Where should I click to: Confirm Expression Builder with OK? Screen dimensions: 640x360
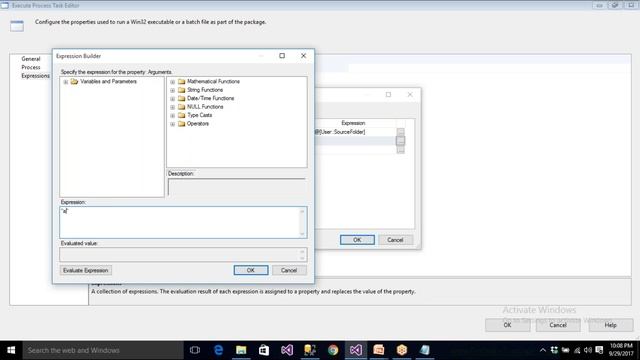(251, 270)
